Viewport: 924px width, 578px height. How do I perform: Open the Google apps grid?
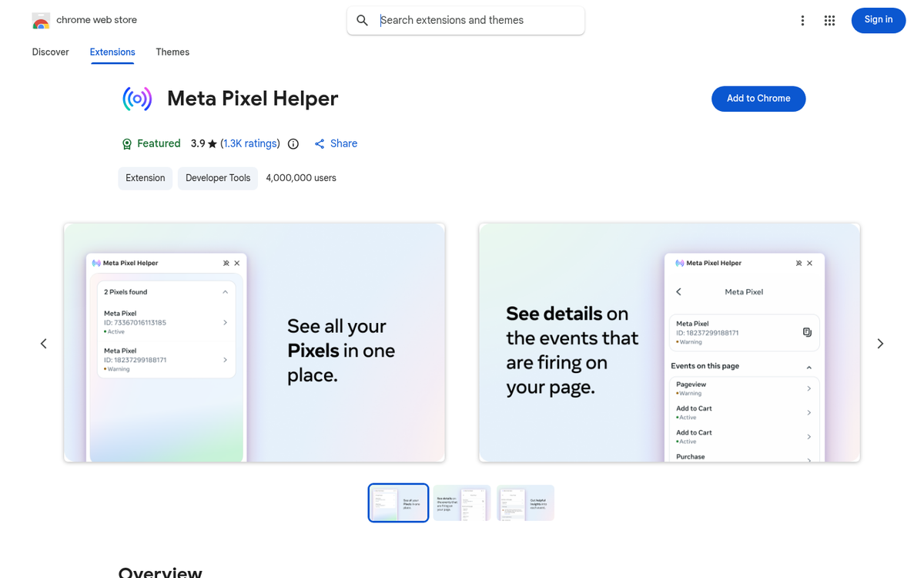pyautogui.click(x=829, y=21)
